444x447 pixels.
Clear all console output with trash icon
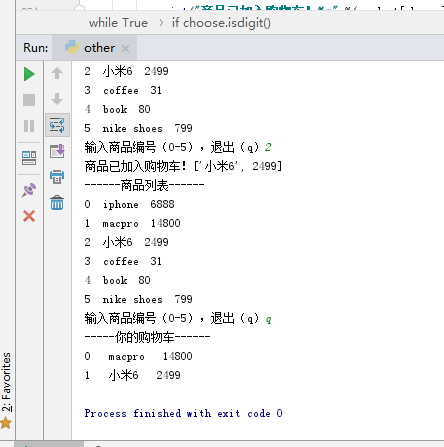pos(57,203)
